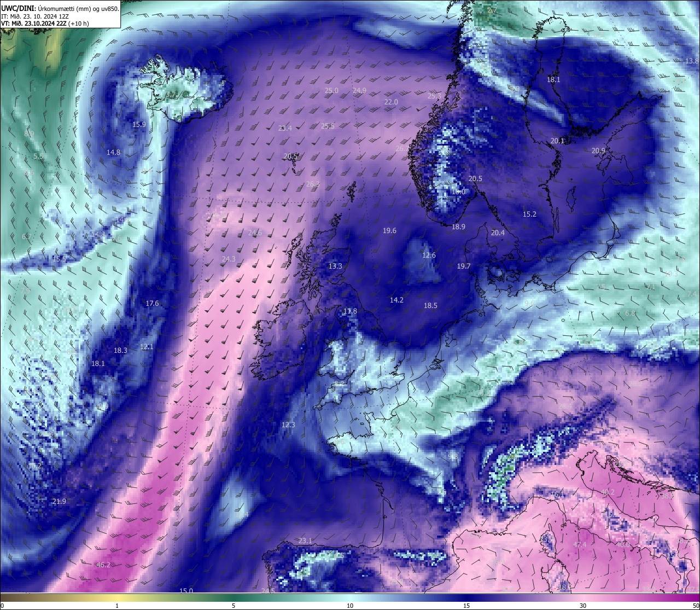The image size is (700, 610).
Task: Click the 20.4 value near Sweden's west coast
Action: point(498,233)
